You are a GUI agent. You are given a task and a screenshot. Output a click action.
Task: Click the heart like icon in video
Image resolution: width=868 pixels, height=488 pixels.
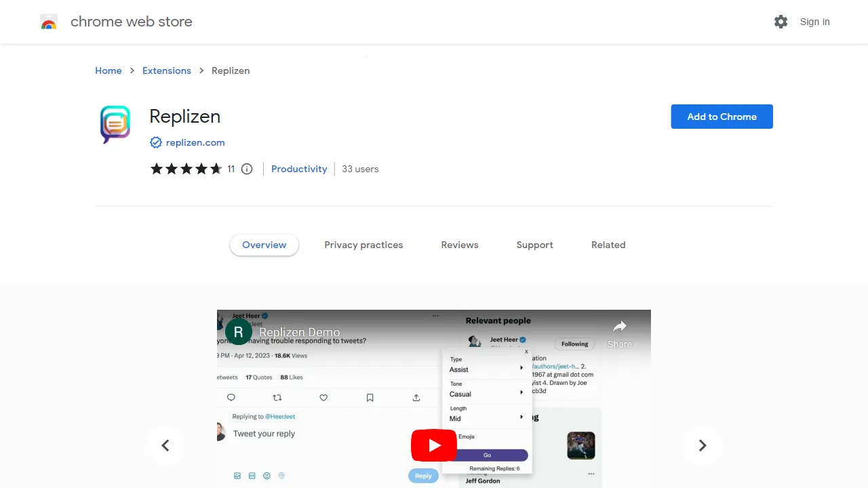[323, 398]
